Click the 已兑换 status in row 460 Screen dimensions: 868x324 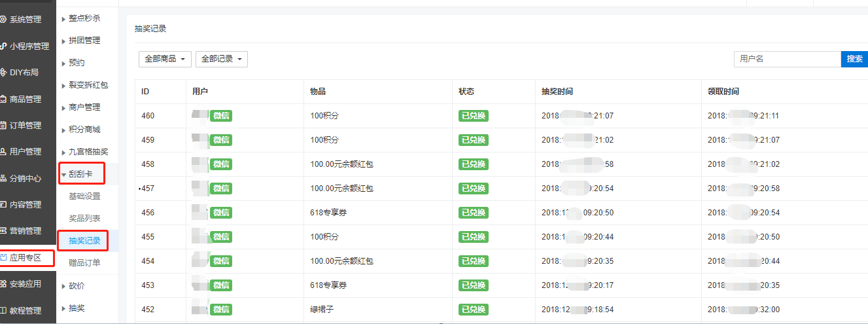pyautogui.click(x=474, y=116)
